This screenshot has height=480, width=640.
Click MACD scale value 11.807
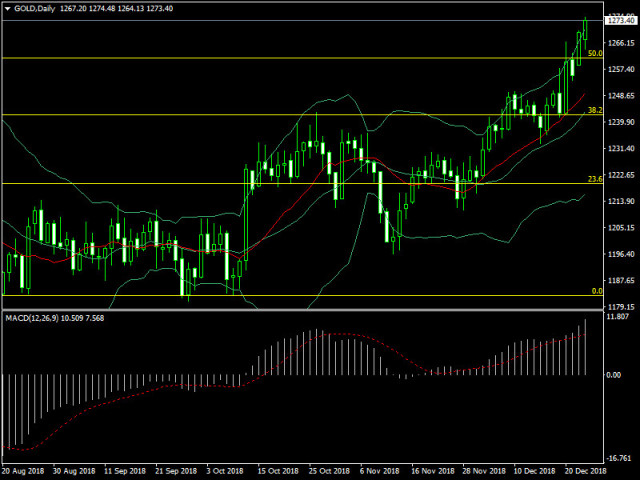point(618,317)
